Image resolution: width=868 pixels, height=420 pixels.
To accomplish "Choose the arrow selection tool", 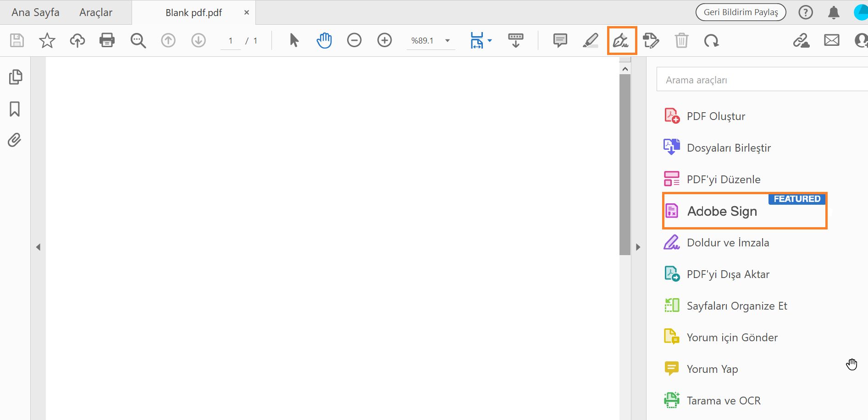I will [x=294, y=40].
